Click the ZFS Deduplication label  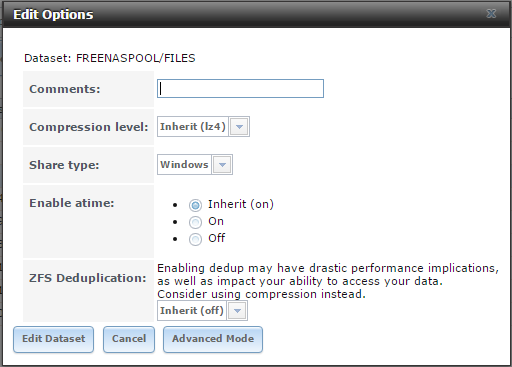click(x=88, y=278)
